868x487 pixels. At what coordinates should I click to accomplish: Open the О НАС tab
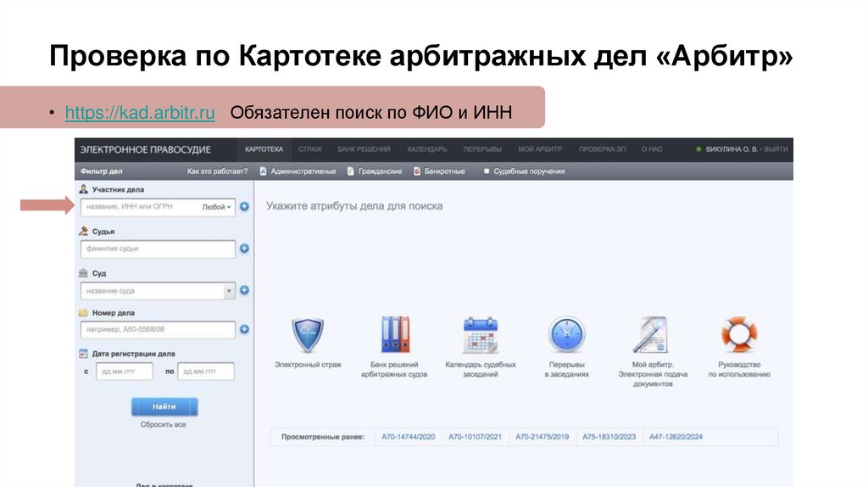pyautogui.click(x=652, y=149)
